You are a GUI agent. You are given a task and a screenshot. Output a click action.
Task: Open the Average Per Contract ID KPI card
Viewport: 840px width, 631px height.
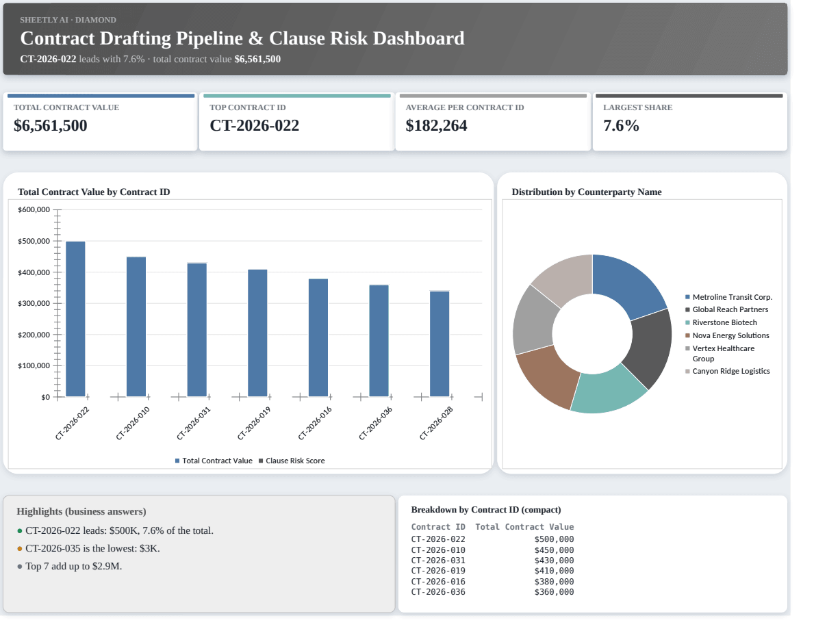pyautogui.click(x=493, y=122)
